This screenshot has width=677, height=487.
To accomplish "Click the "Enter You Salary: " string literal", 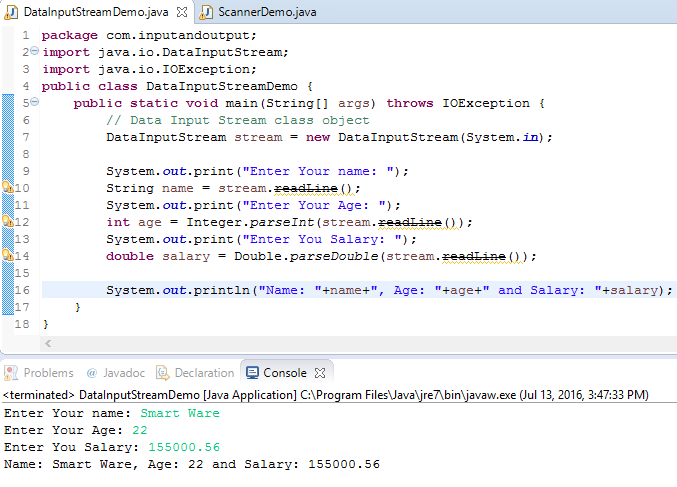I will click(x=322, y=239).
